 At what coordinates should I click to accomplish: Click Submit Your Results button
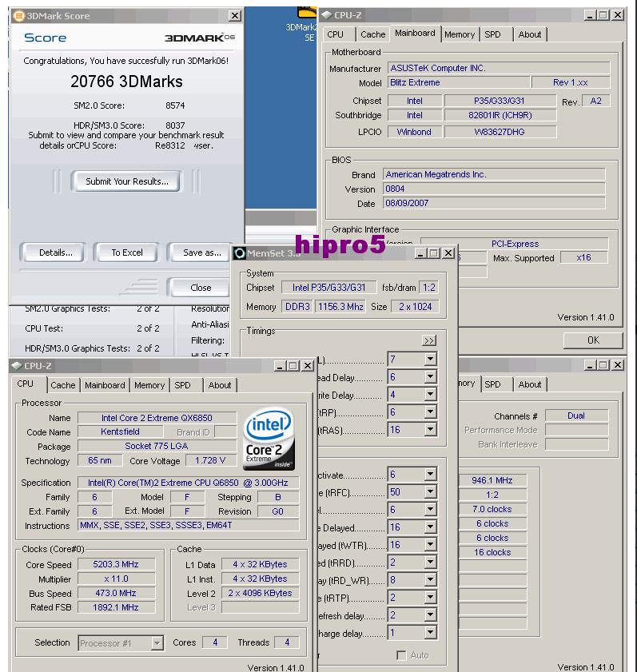[127, 181]
